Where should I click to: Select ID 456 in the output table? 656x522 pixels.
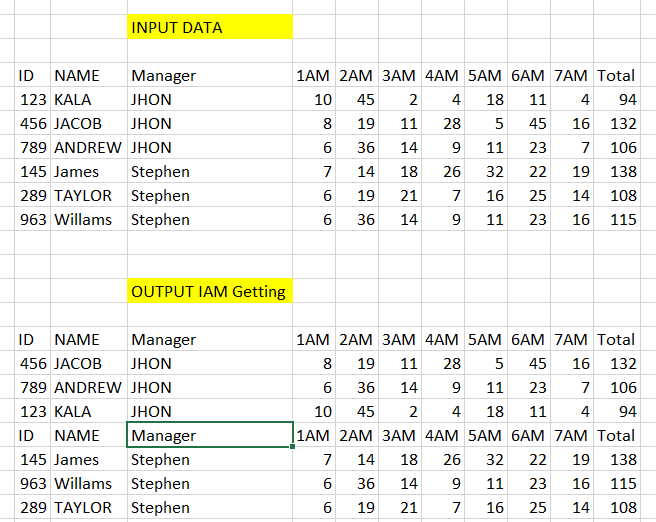pyautogui.click(x=33, y=363)
